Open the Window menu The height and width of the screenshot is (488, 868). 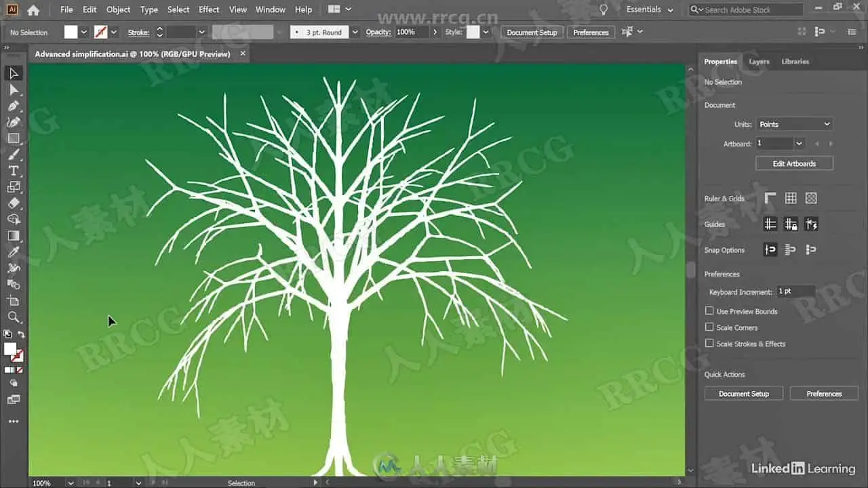click(x=270, y=9)
